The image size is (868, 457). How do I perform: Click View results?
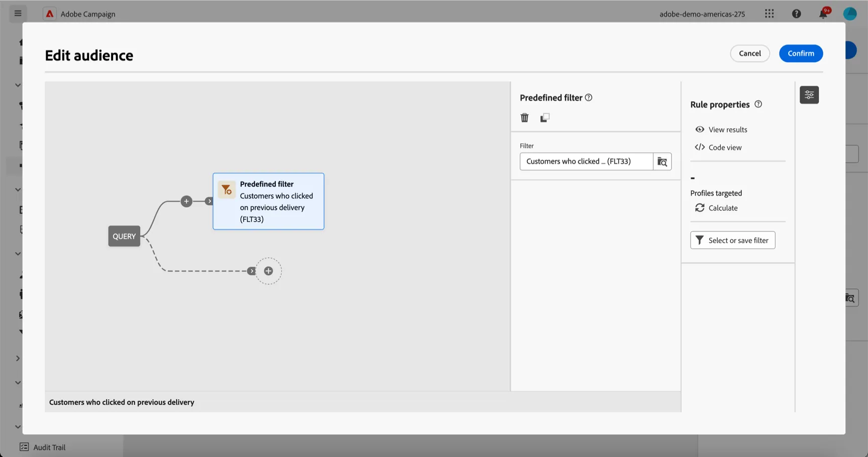tap(721, 129)
